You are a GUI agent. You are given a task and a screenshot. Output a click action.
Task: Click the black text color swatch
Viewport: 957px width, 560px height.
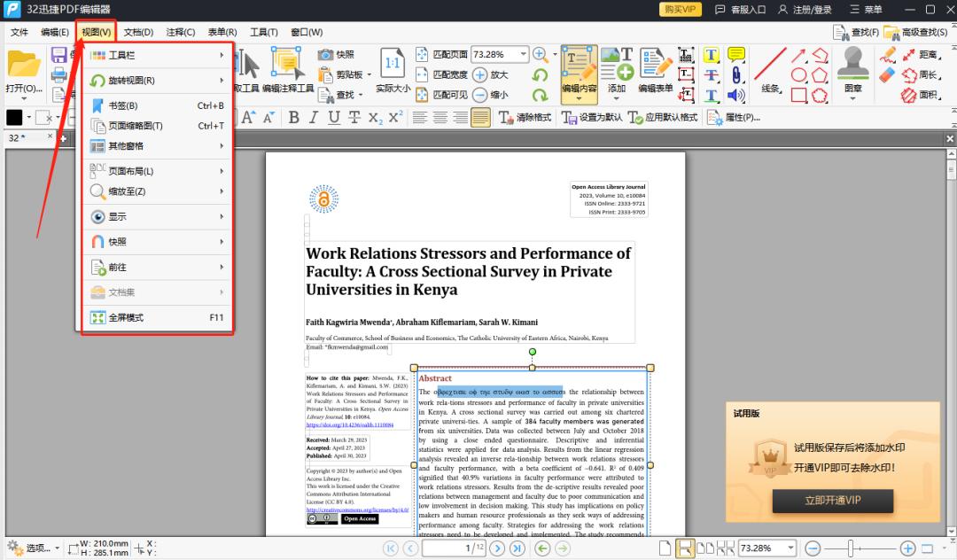tap(15, 118)
